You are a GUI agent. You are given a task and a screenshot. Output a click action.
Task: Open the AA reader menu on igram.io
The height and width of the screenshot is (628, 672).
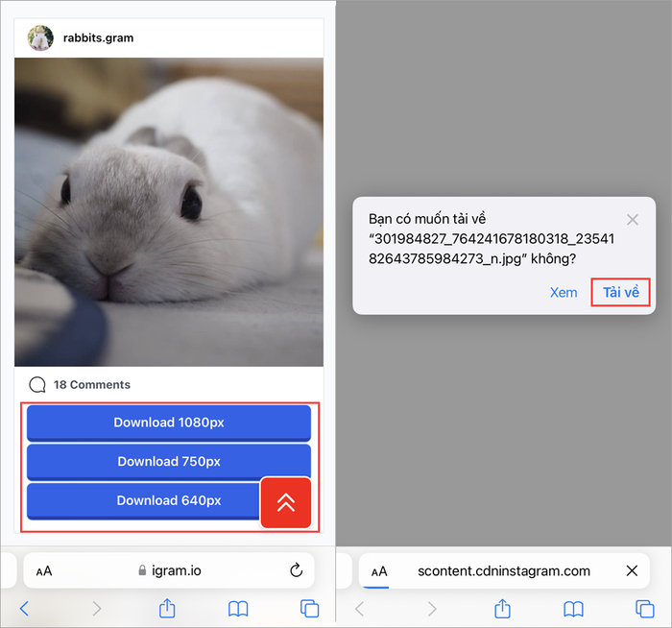(x=44, y=571)
